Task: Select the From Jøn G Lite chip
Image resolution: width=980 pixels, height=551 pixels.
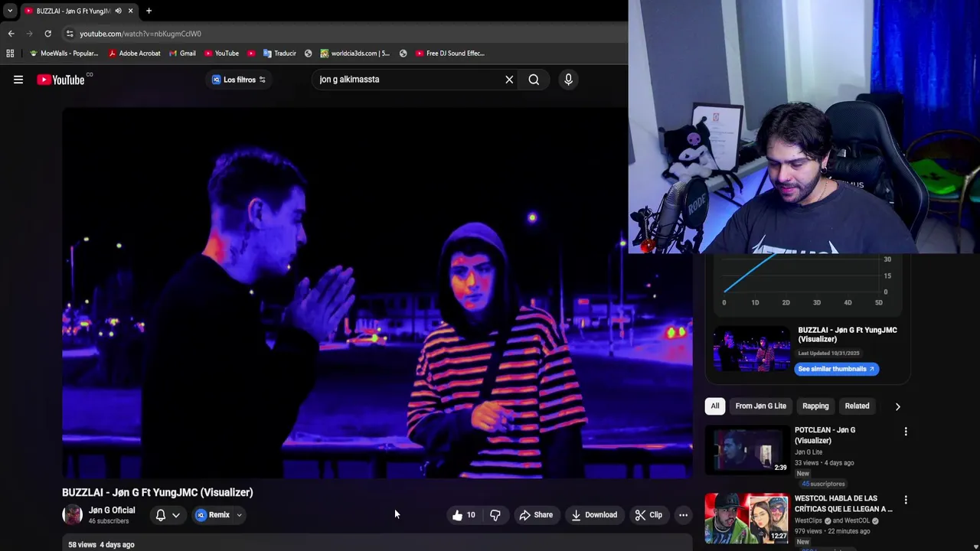Action: point(760,406)
